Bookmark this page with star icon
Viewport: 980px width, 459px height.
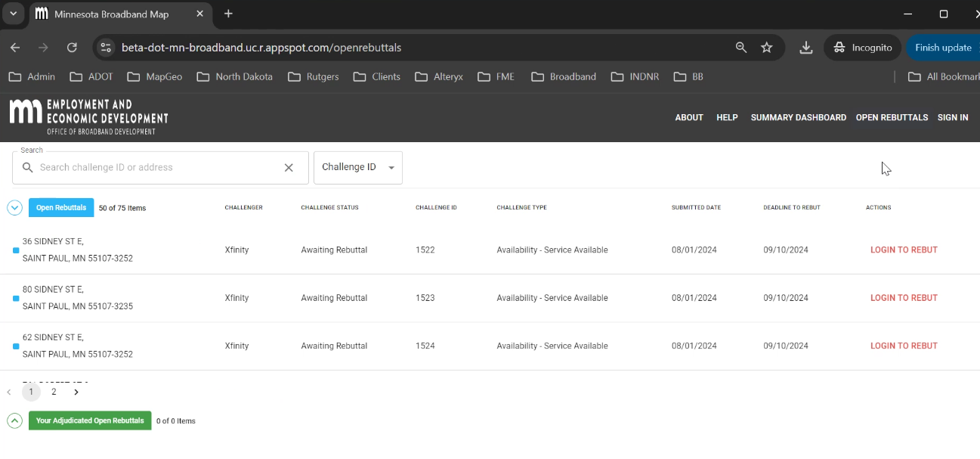click(767, 48)
